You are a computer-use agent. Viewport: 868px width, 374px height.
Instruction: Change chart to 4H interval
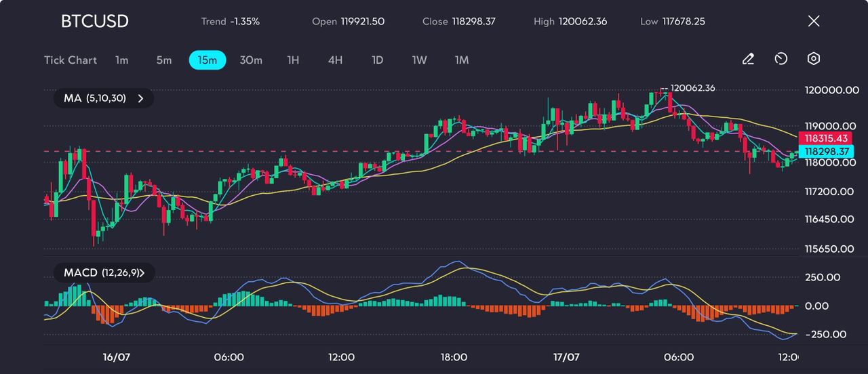[335, 60]
